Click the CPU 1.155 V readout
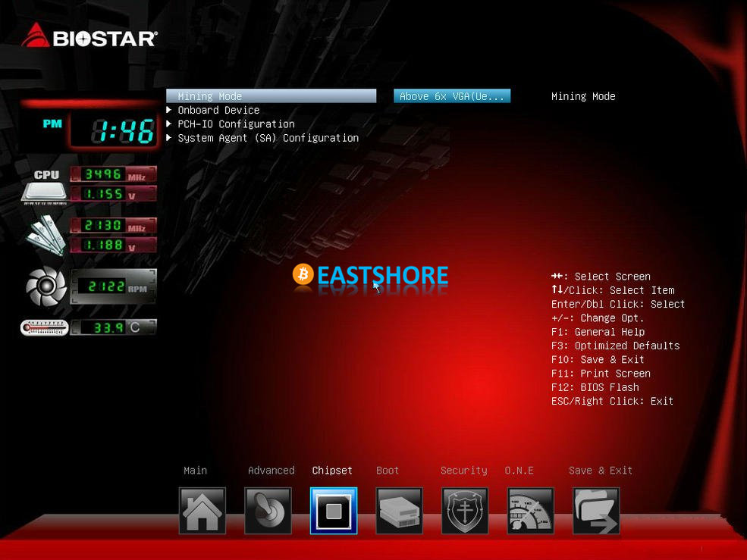Viewport: 747px width, 560px height. coord(114,194)
